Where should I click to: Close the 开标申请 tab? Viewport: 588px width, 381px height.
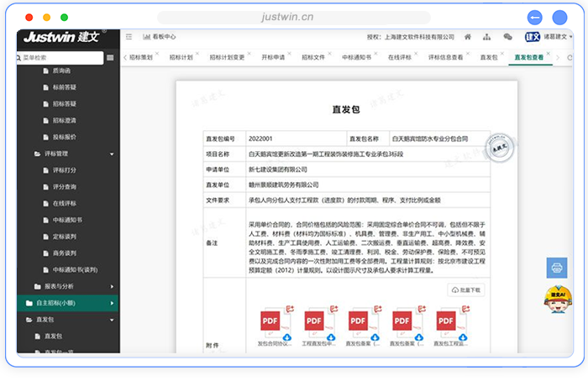pyautogui.click(x=289, y=53)
